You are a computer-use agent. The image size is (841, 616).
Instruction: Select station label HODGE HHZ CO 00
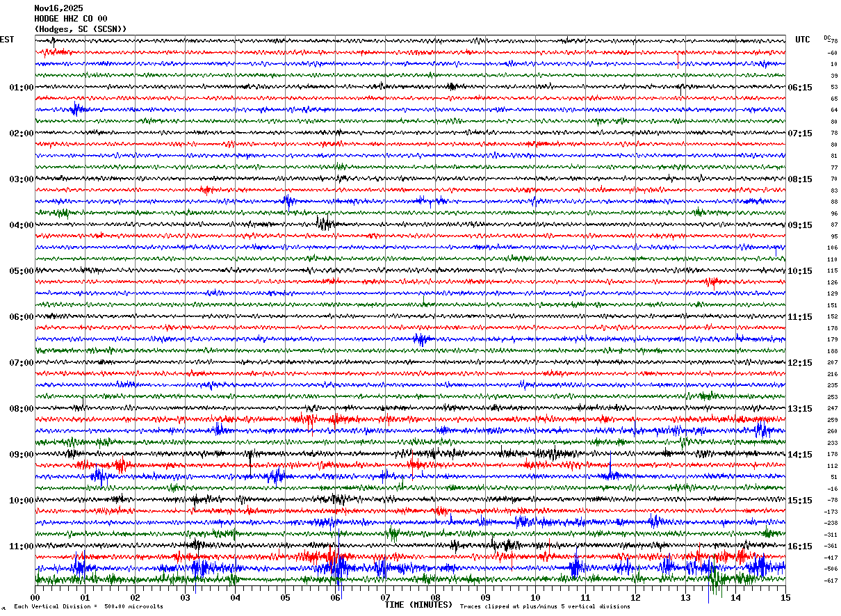71,19
